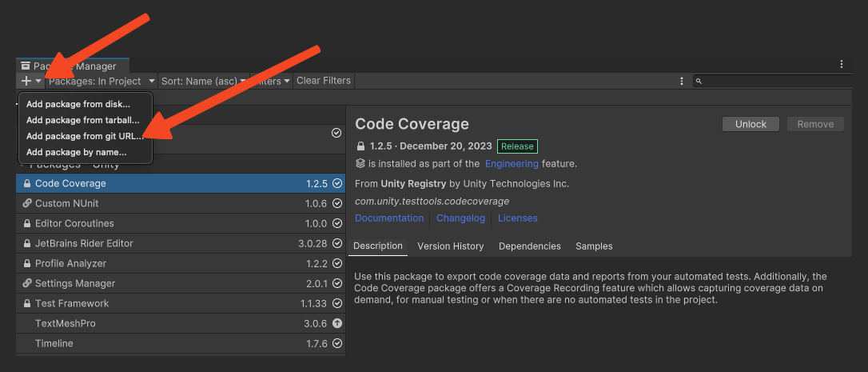Open the Engineering feature link

512,163
